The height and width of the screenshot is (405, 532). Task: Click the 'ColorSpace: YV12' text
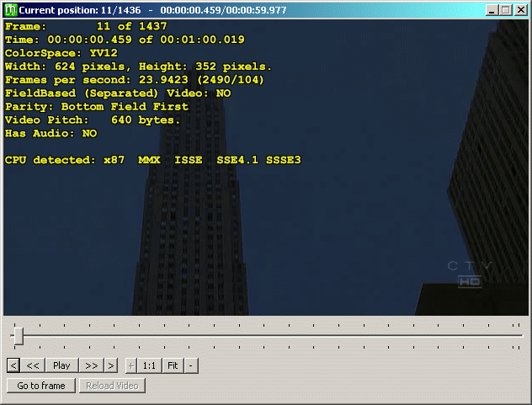click(x=61, y=53)
